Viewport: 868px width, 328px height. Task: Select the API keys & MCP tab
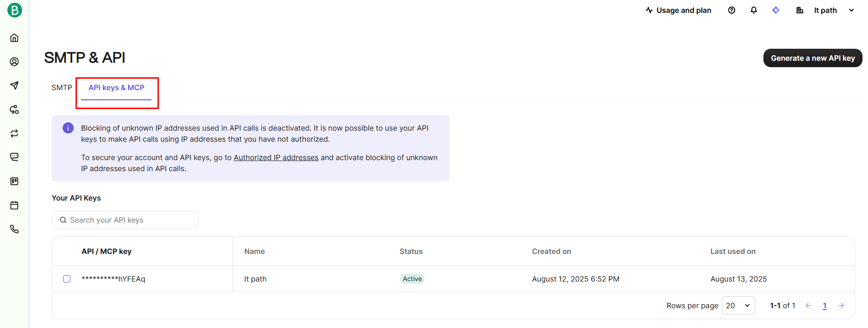[117, 87]
